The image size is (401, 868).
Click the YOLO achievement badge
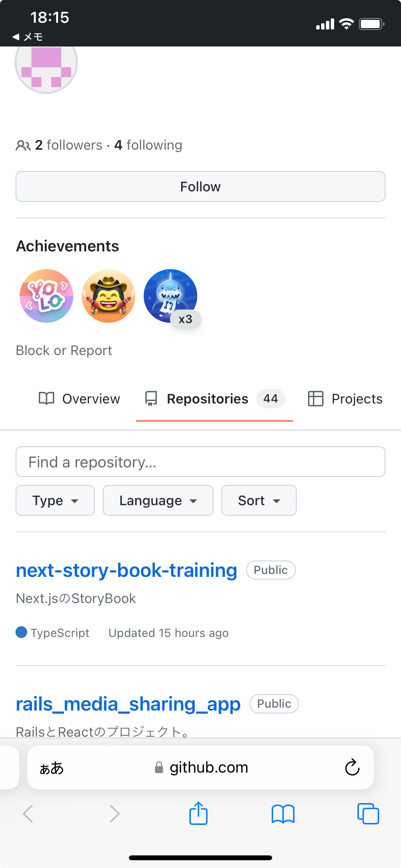[x=46, y=296]
